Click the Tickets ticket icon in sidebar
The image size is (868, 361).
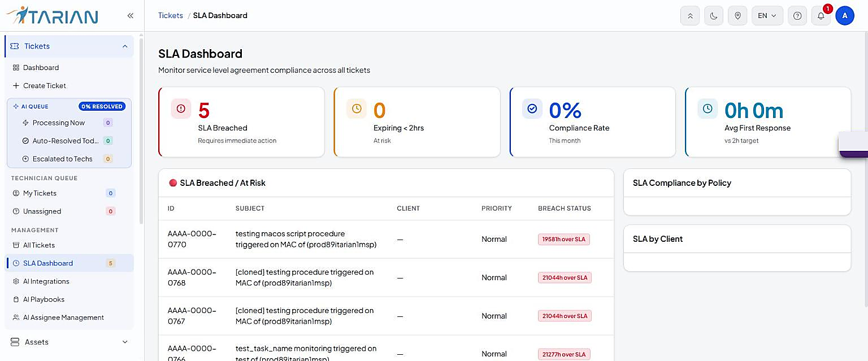(x=15, y=46)
